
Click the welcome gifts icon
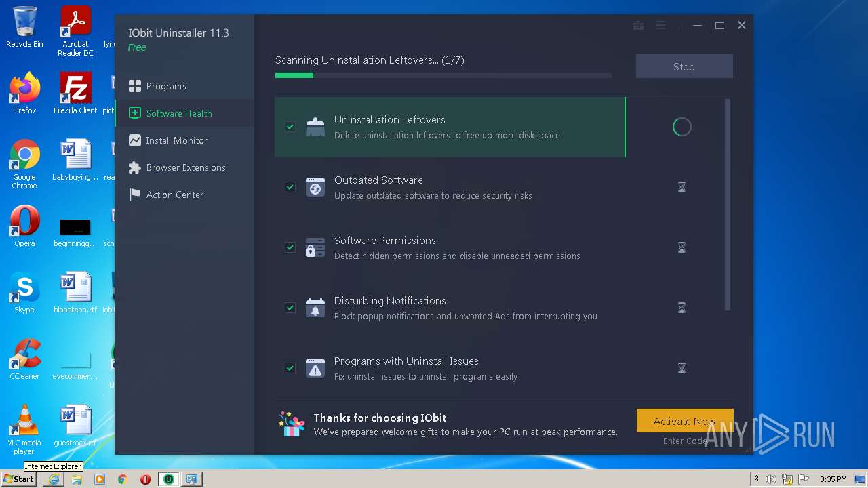[292, 424]
